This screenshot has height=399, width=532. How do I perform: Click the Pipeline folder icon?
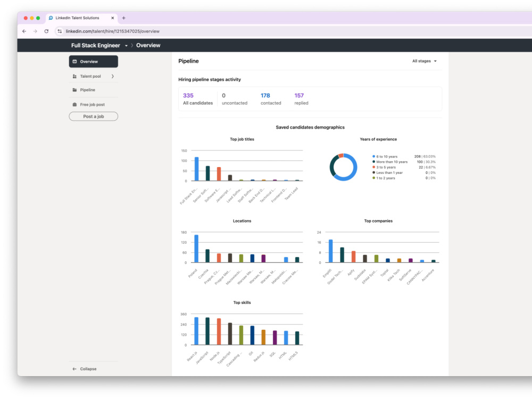[x=74, y=90]
